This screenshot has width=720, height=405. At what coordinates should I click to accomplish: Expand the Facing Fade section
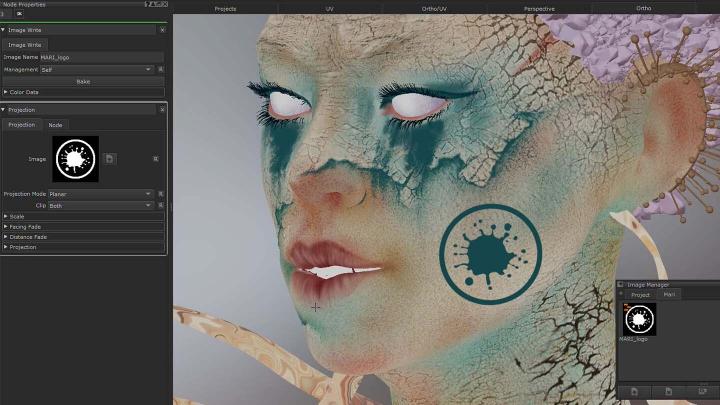pos(6,227)
